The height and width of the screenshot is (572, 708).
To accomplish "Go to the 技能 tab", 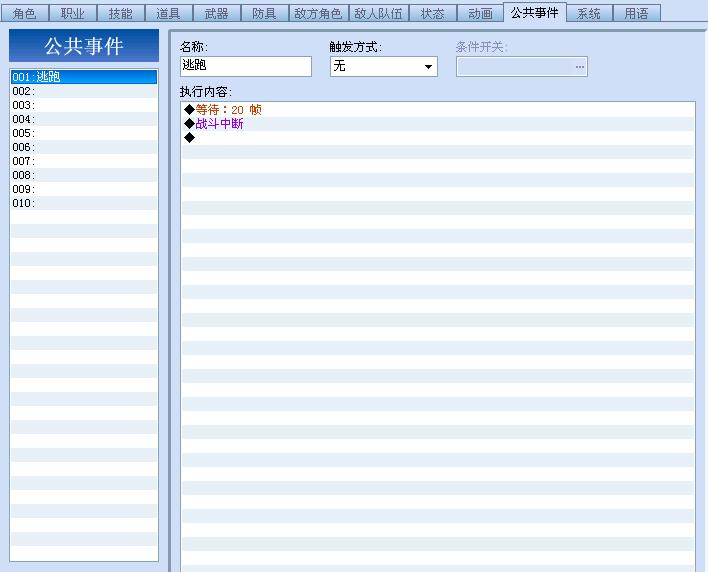I will pos(121,14).
